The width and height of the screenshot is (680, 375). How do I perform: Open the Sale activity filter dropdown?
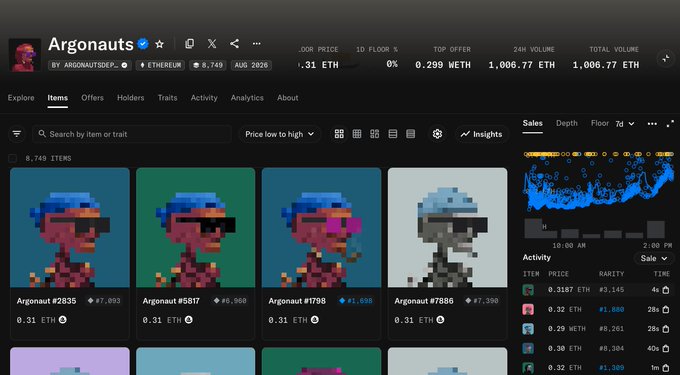(x=654, y=258)
